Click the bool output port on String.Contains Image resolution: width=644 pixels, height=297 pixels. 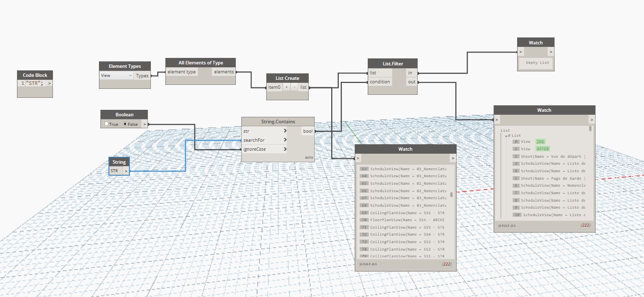(308, 131)
